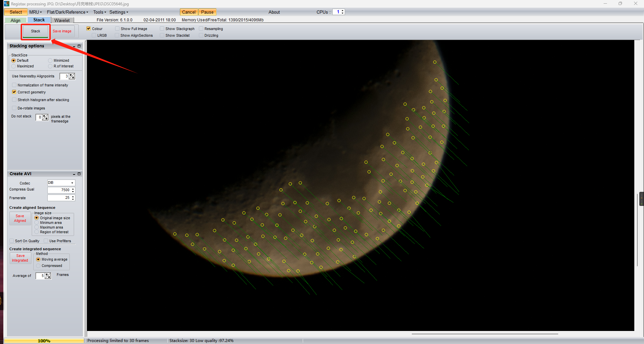Image resolution: width=644 pixels, height=344 pixels.
Task: Click the Registax app icon in title bar
Action: click(x=6, y=4)
